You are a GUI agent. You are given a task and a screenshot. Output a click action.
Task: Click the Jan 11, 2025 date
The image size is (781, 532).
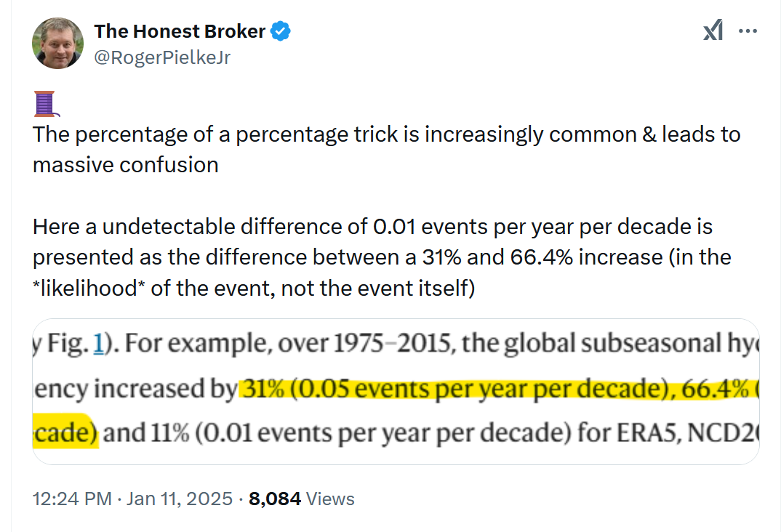180,499
